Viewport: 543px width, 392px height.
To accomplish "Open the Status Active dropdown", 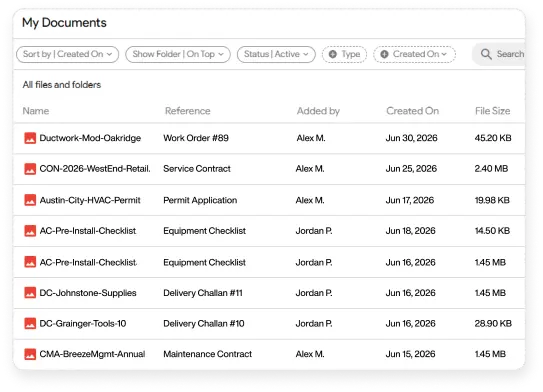I will (x=276, y=54).
